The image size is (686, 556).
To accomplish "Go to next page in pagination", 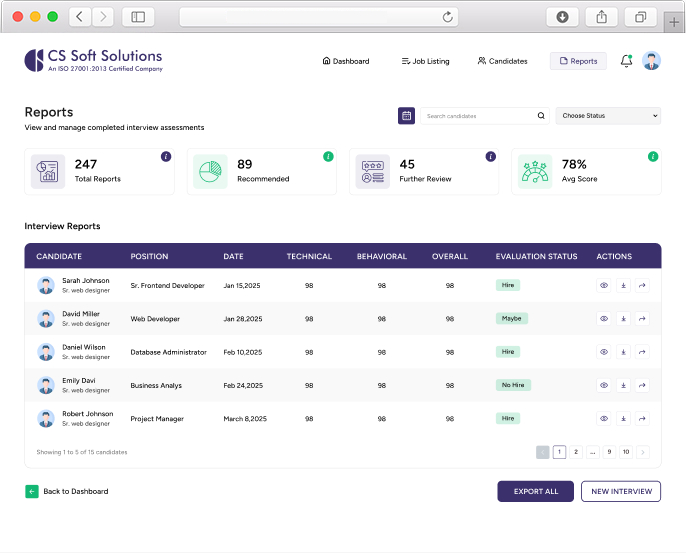I will (x=642, y=452).
